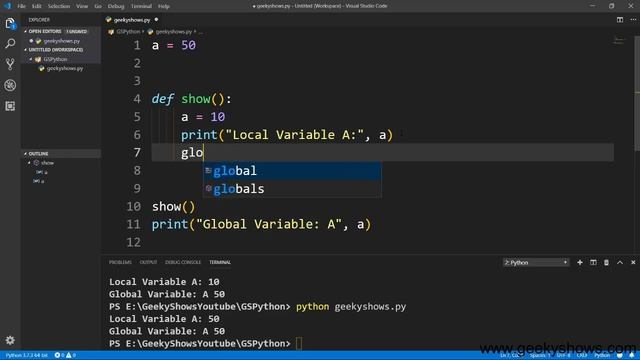Close the terminal panel
Screen dimensions: 640x360
point(633,262)
